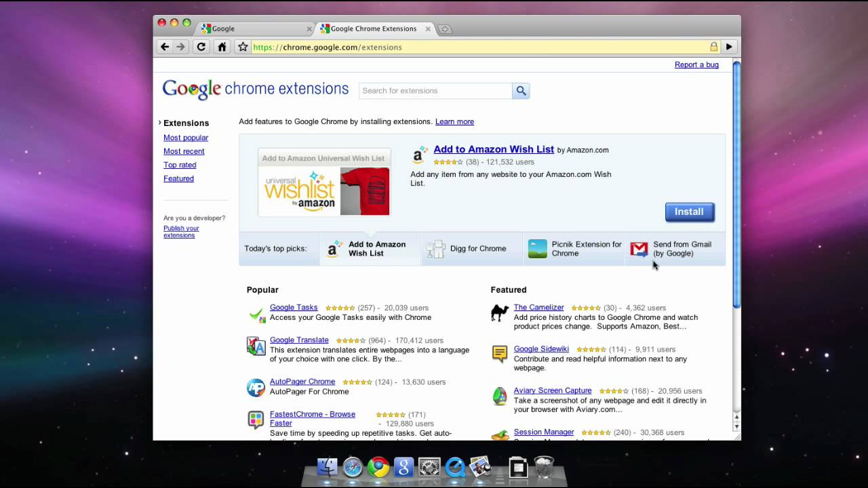Select the Google Chrome Extensions tab

[376, 29]
